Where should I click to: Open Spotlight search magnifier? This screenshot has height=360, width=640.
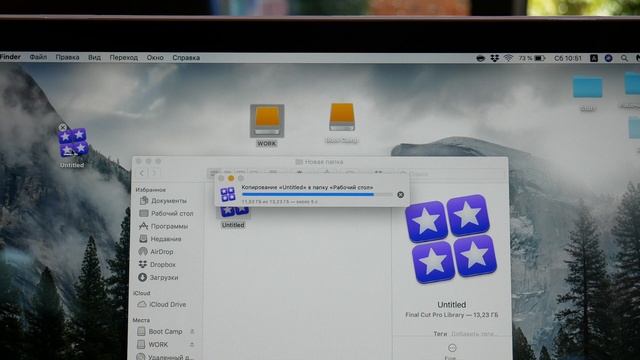tap(624, 58)
